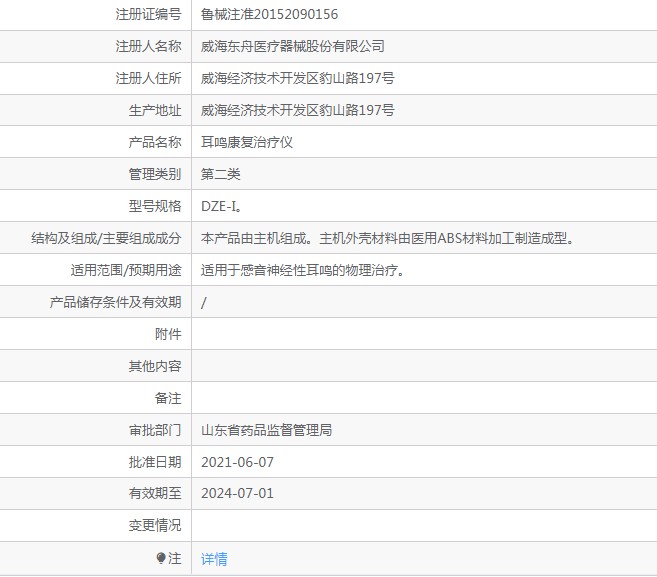The width and height of the screenshot is (657, 577).
Task: Select model value DZE-I
Action: point(221,206)
